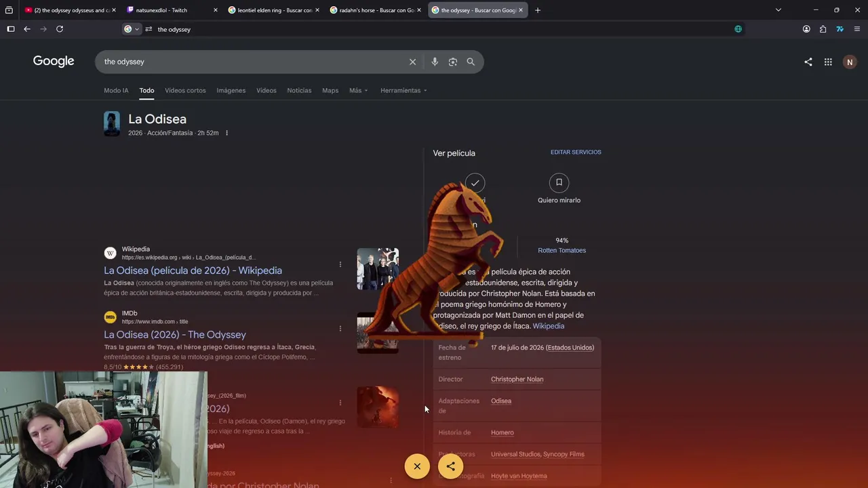Select the Noticias search tab
This screenshot has width=868, height=488.
tap(299, 90)
